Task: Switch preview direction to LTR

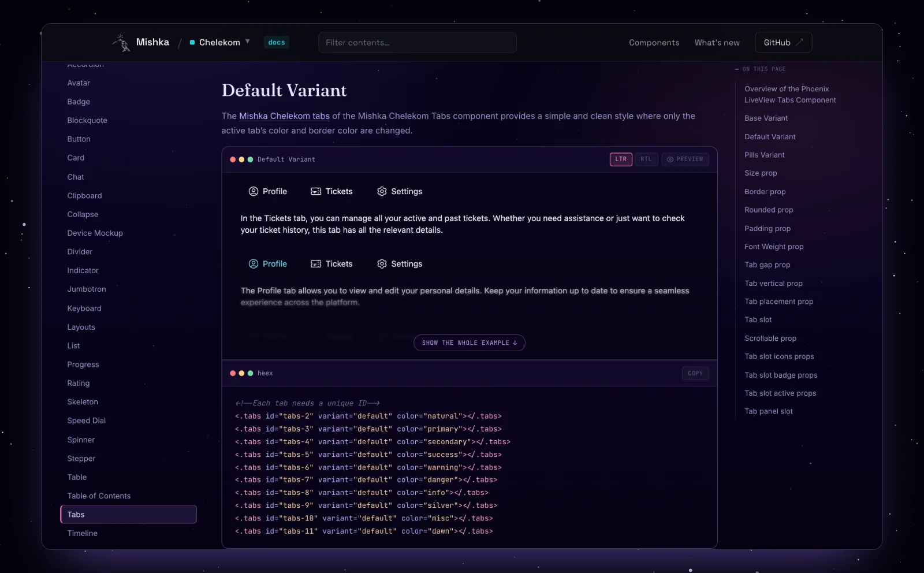Action: click(621, 159)
